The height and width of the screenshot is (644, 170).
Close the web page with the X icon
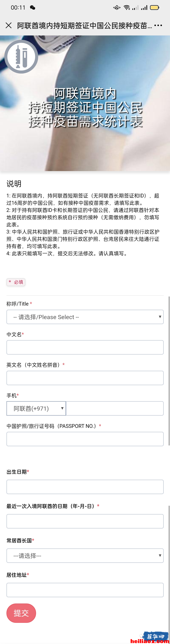8,25
